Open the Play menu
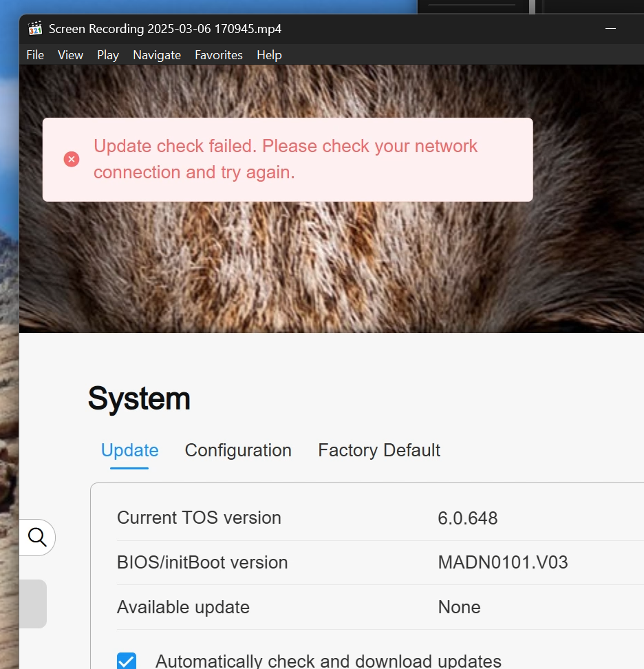Image resolution: width=644 pixels, height=669 pixels. click(108, 55)
